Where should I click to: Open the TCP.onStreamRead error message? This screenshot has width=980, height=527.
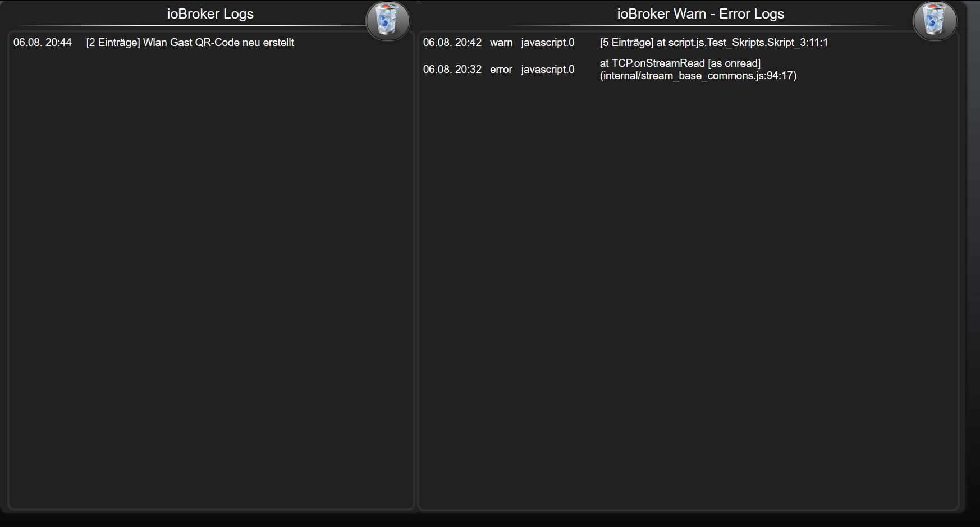point(698,70)
